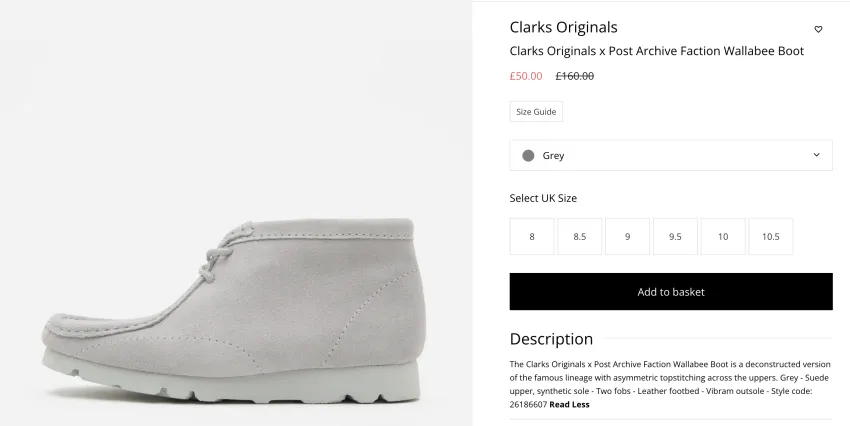Click the product title Wallabee Boot text
Screen dimensions: 850x426
tap(656, 51)
